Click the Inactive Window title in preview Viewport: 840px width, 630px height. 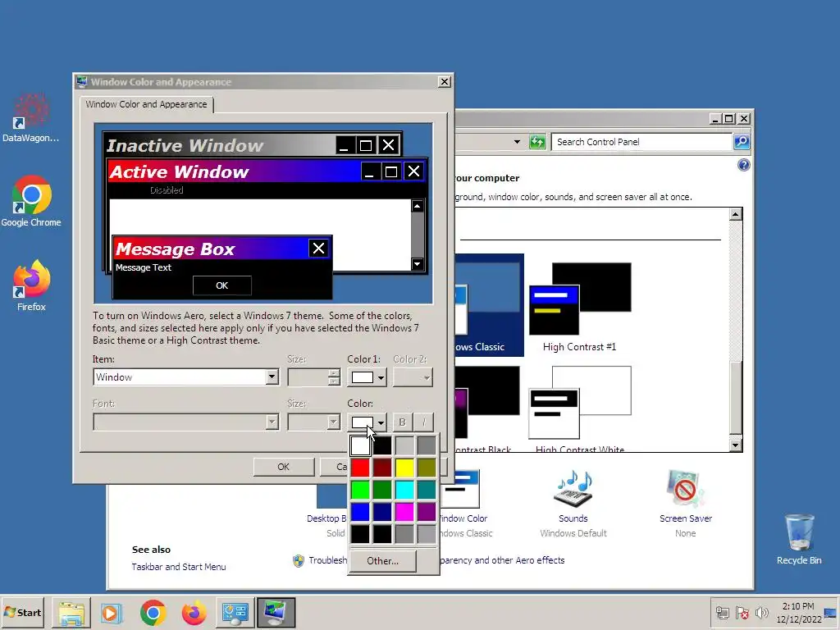pyautogui.click(x=185, y=145)
